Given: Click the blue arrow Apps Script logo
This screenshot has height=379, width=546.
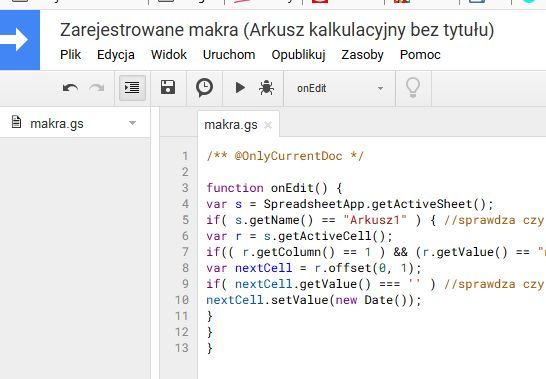Looking at the screenshot, I should [x=20, y=39].
